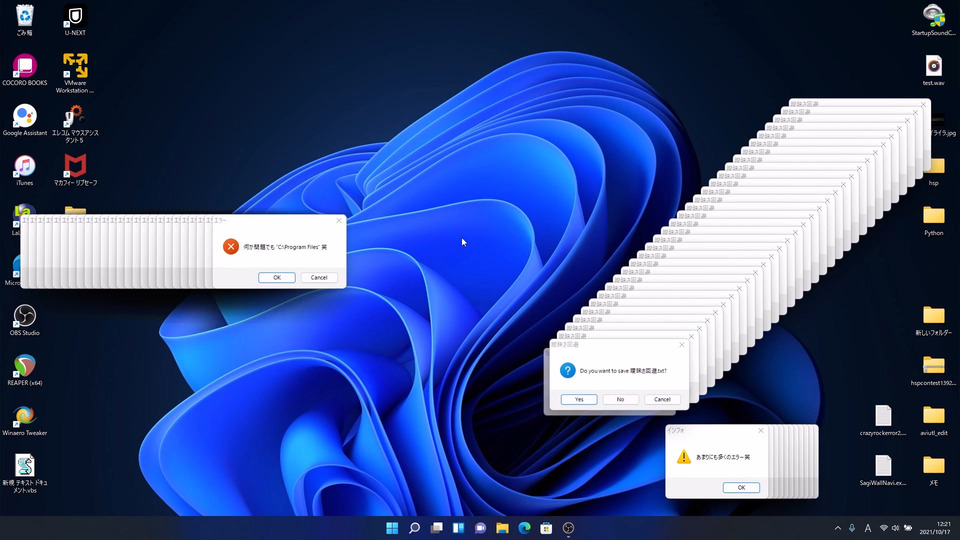Open the Python folder on desktop
This screenshot has width=960, height=540.
[934, 220]
